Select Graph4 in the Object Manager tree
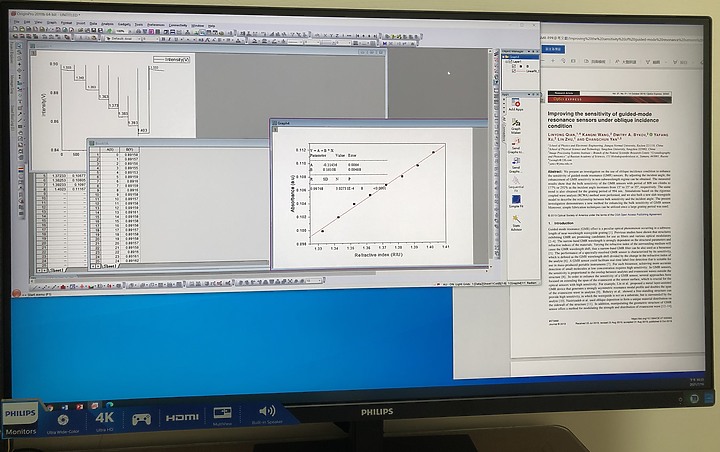The image size is (720, 452). coord(514,57)
